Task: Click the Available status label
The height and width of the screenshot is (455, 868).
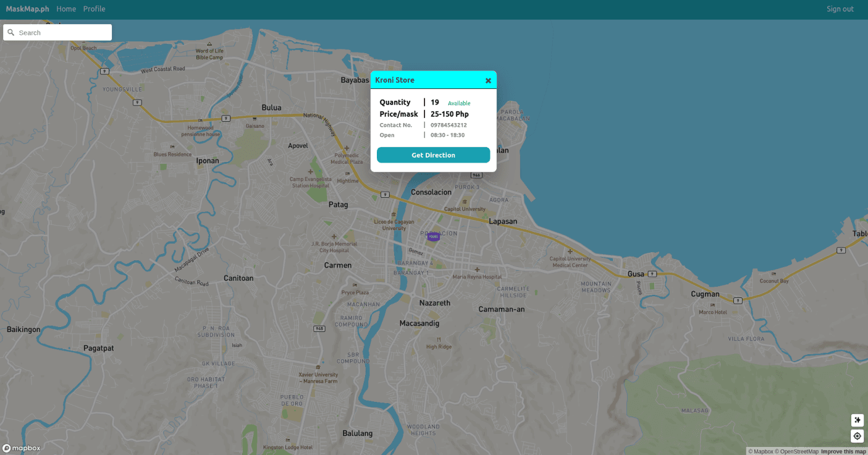Action: [x=458, y=103]
